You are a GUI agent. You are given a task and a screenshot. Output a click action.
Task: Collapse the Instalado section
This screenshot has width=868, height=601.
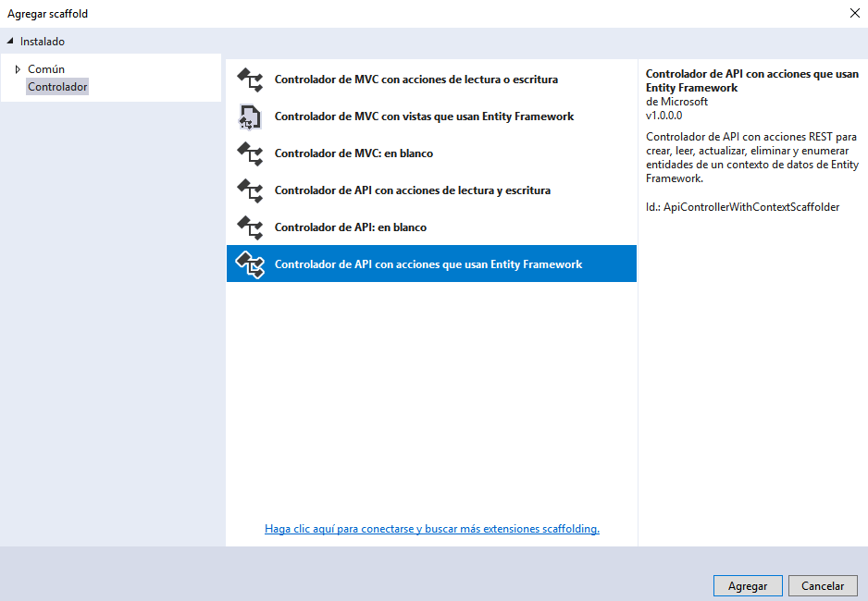pyautogui.click(x=10, y=41)
